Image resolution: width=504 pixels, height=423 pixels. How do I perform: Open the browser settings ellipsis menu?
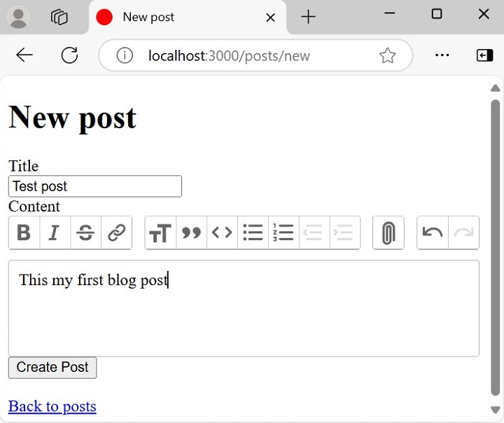click(x=442, y=56)
